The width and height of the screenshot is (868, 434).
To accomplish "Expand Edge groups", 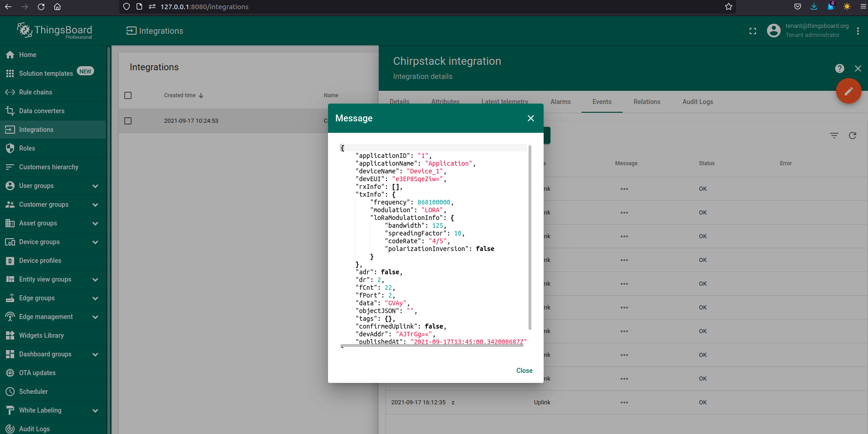I will coord(95,298).
